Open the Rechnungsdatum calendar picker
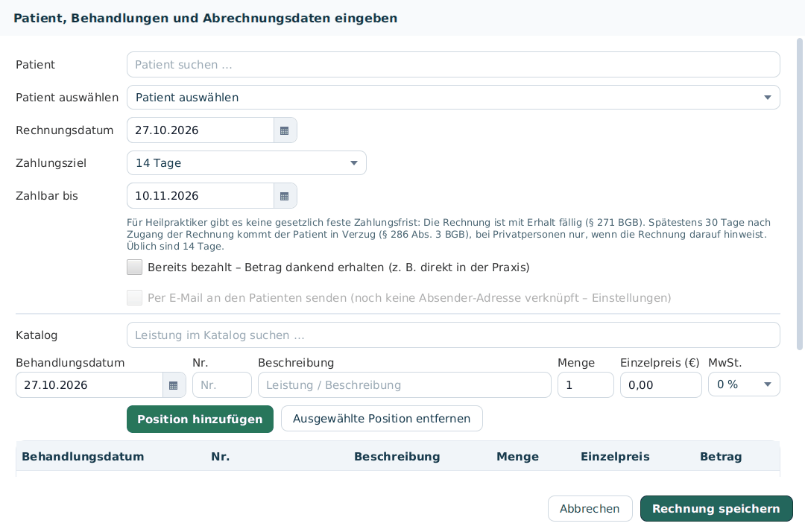The image size is (805, 532). [285, 130]
